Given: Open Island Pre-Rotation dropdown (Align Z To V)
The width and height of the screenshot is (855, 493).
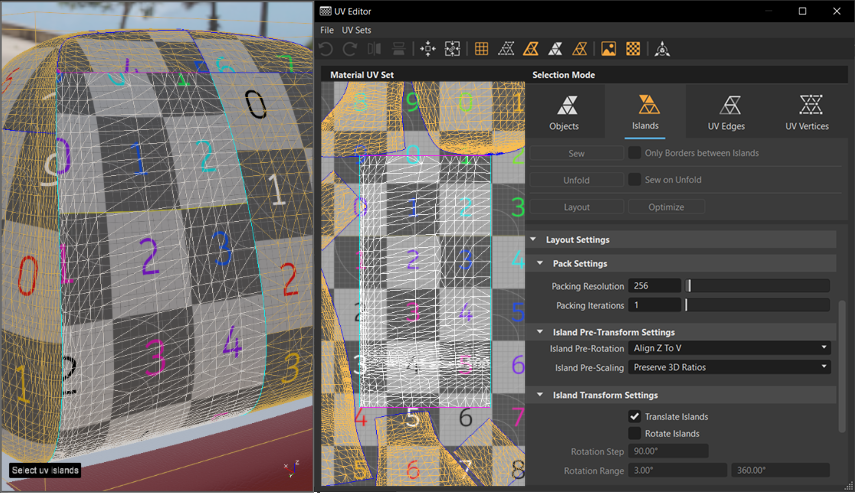Looking at the screenshot, I should pos(730,348).
